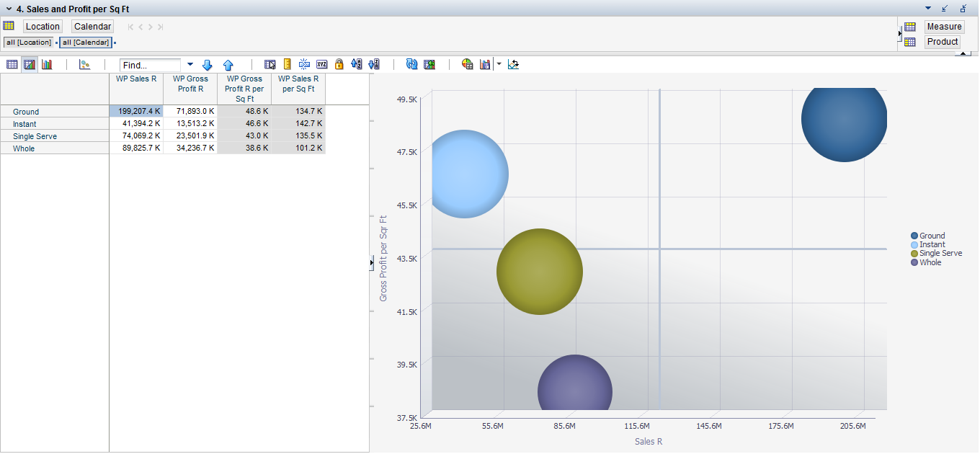Click the refresh data icon

pyautogui.click(x=411, y=64)
